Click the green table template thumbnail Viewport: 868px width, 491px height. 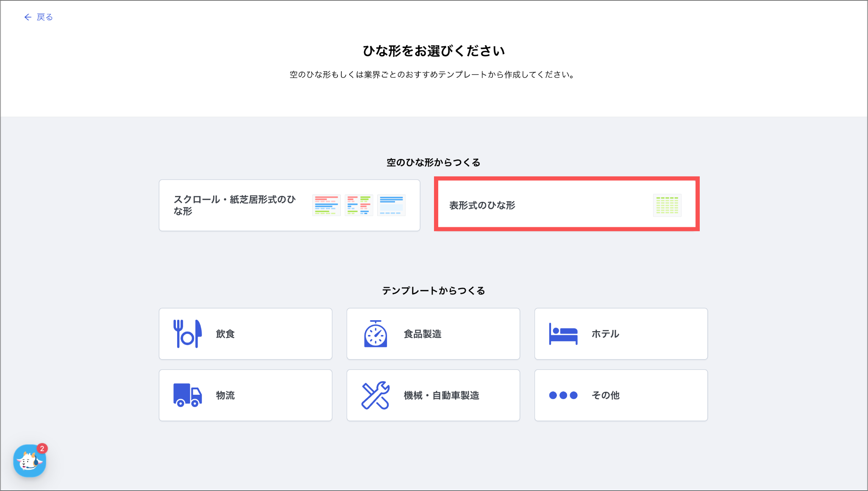pos(667,205)
